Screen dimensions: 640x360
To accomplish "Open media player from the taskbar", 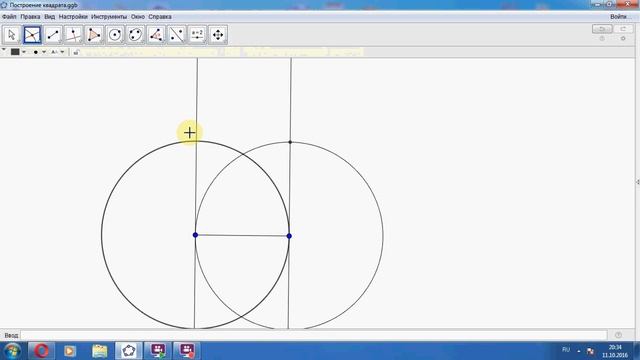I will point(70,351).
